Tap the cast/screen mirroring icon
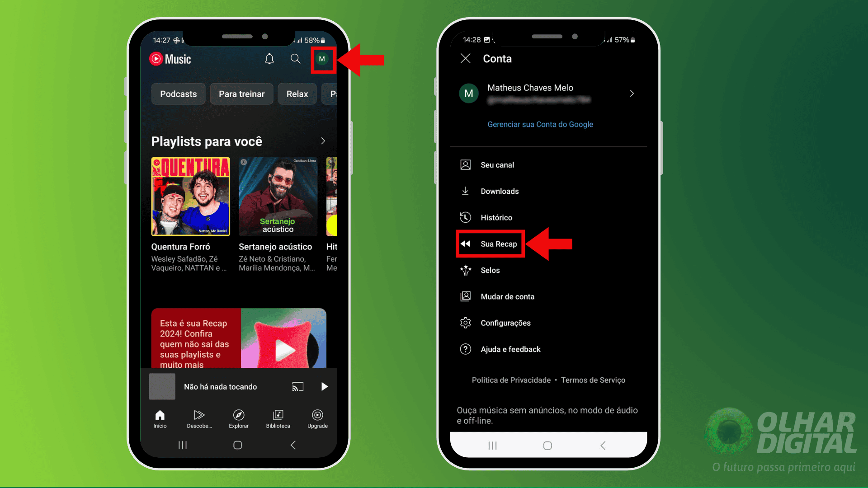The image size is (868, 488). coord(297,387)
